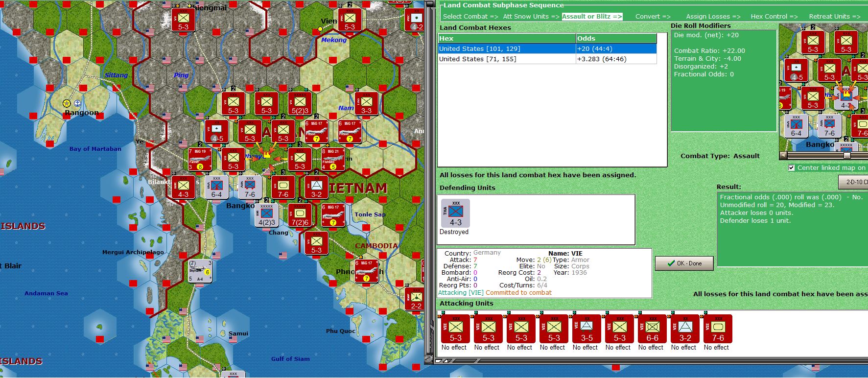868x378 pixels.
Task: Select the 4-5 unit on the main map
Action: pos(217,131)
